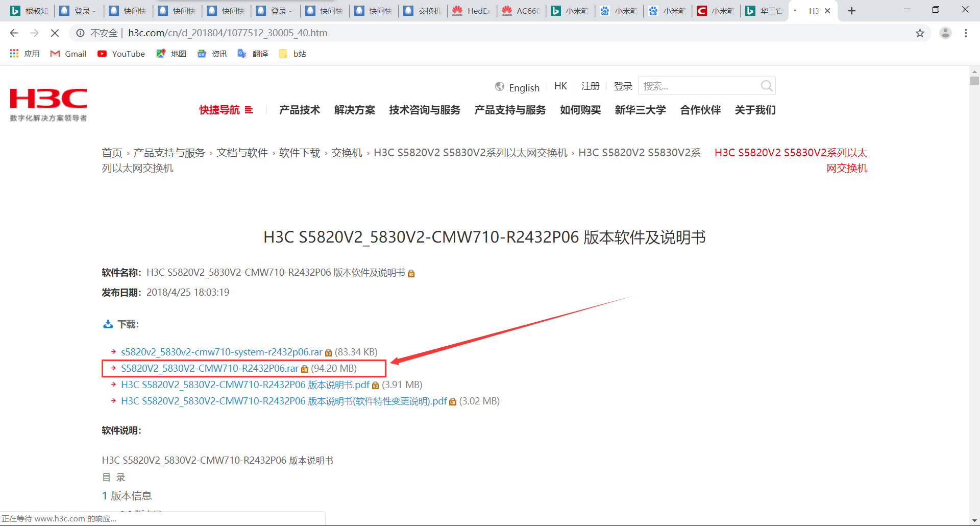Stop loading the page
Screen dimensions: 980x526
(55, 33)
